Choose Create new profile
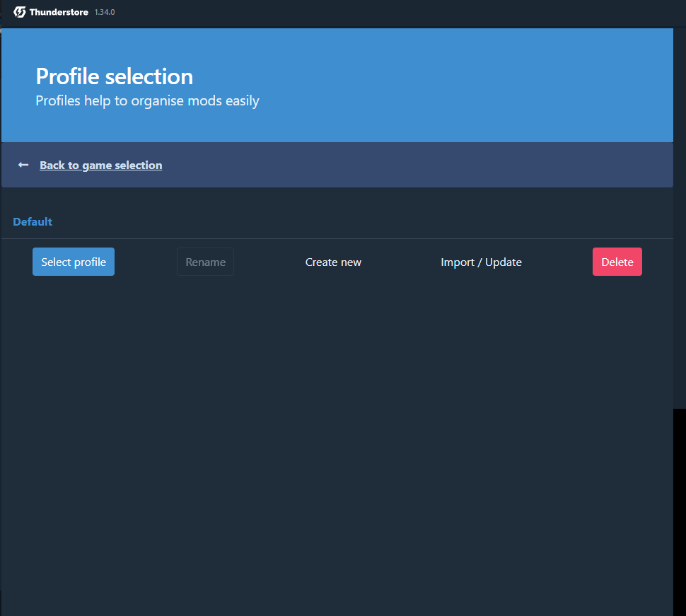This screenshot has height=616, width=686. tap(333, 262)
